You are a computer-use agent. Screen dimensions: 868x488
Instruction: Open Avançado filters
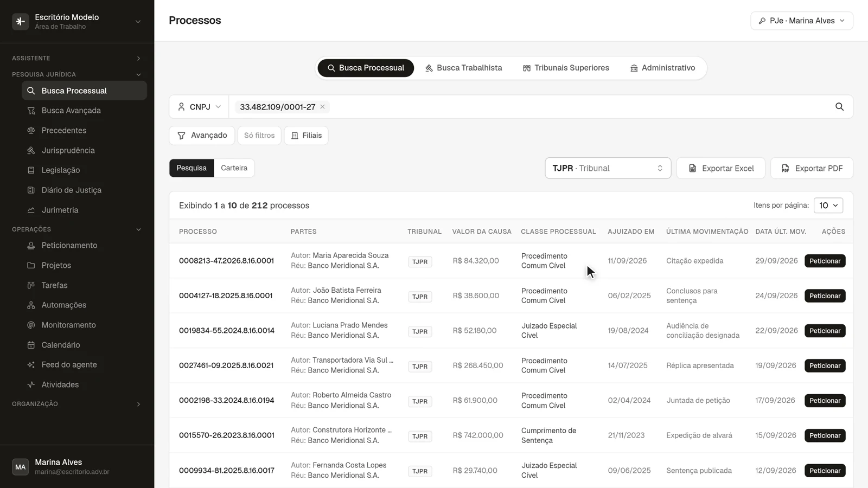[x=202, y=136]
